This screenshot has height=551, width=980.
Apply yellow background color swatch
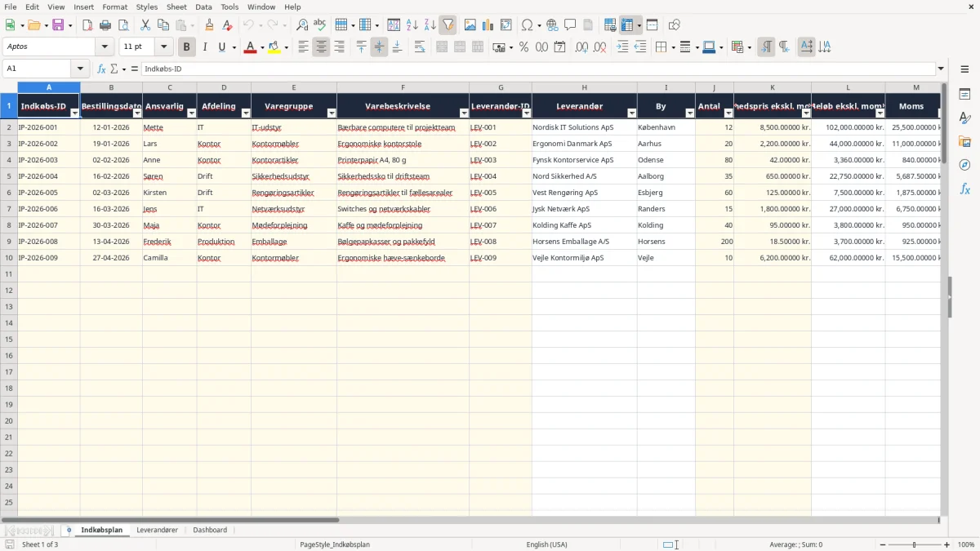point(275,47)
